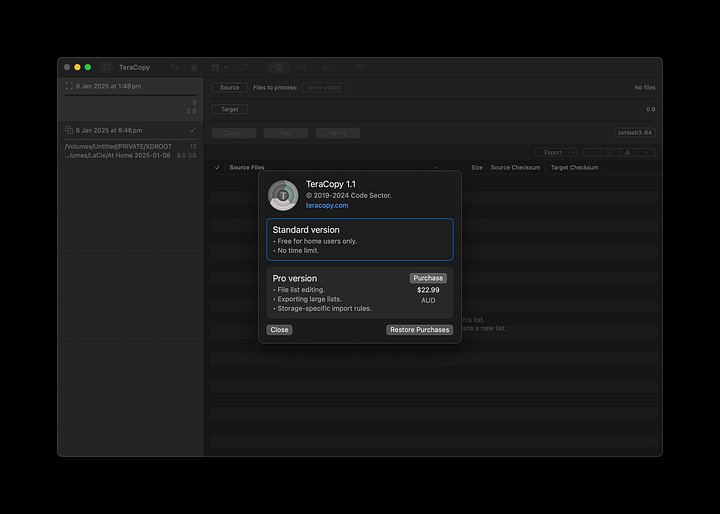This screenshot has width=720, height=514.
Task: Click the Files to process label
Action: (x=275, y=87)
